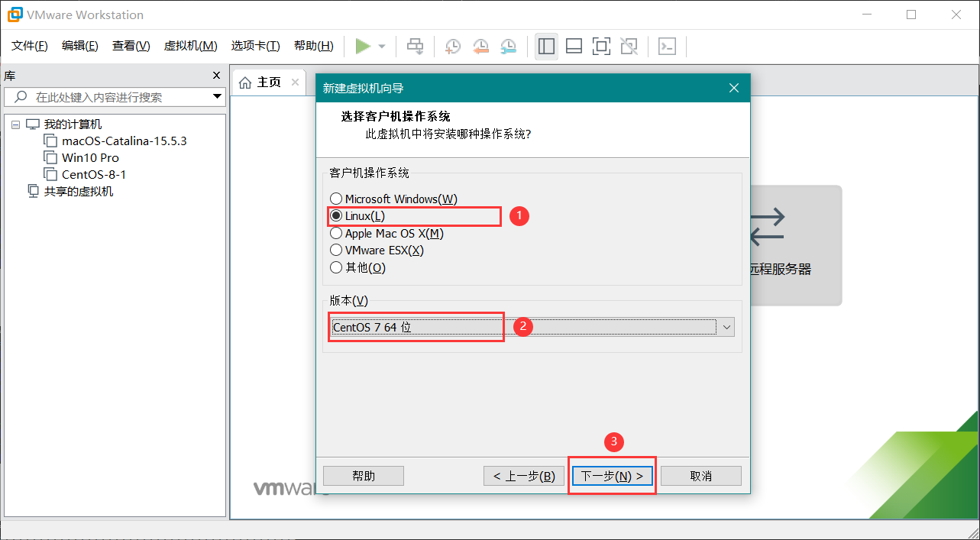
Task: Click the 下一步(N) button
Action: click(x=612, y=476)
